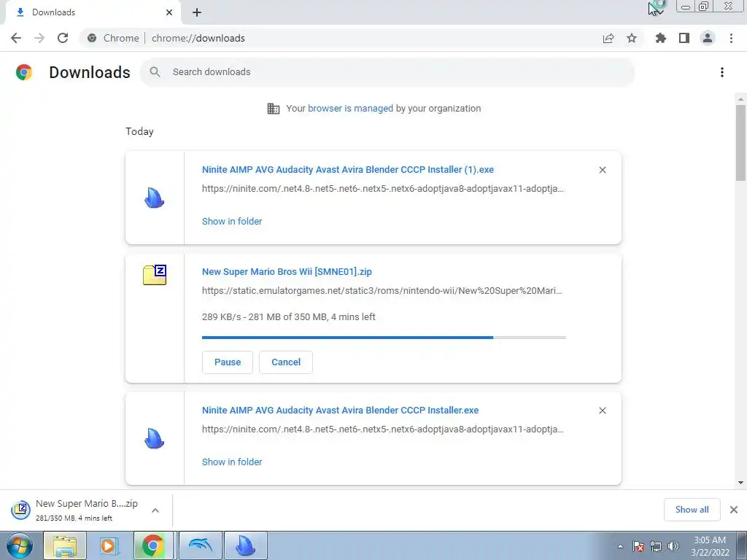Viewport: 747px width, 560px height.
Task: Click the share page icon in address bar
Action: pos(608,38)
